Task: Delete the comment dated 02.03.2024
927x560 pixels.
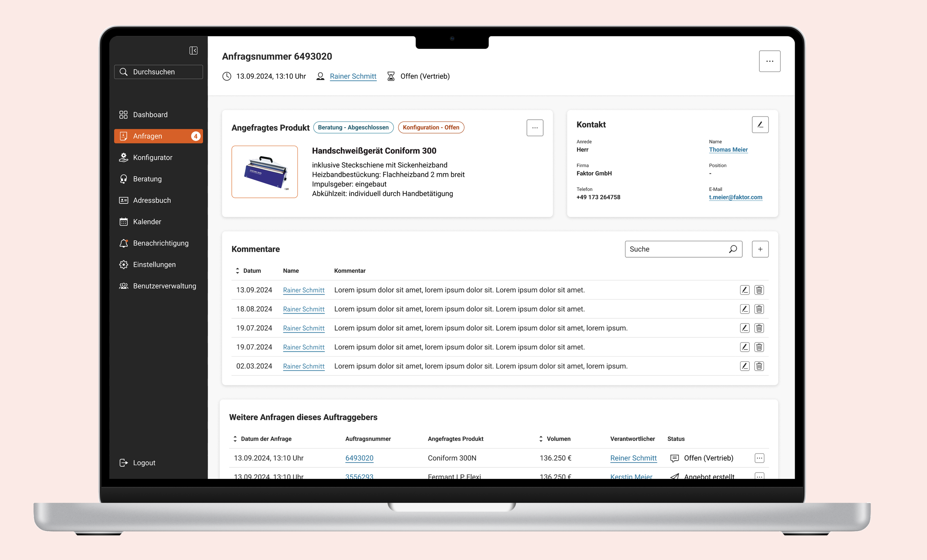Action: point(759,366)
